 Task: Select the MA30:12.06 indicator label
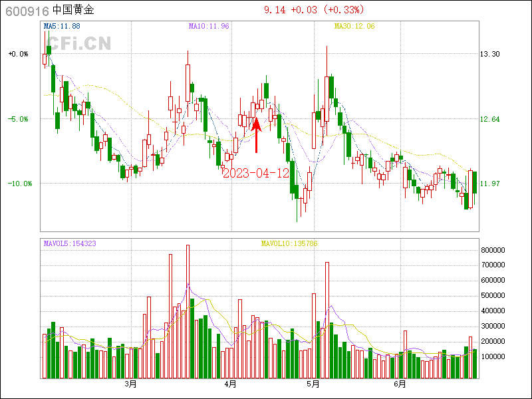coord(354,26)
